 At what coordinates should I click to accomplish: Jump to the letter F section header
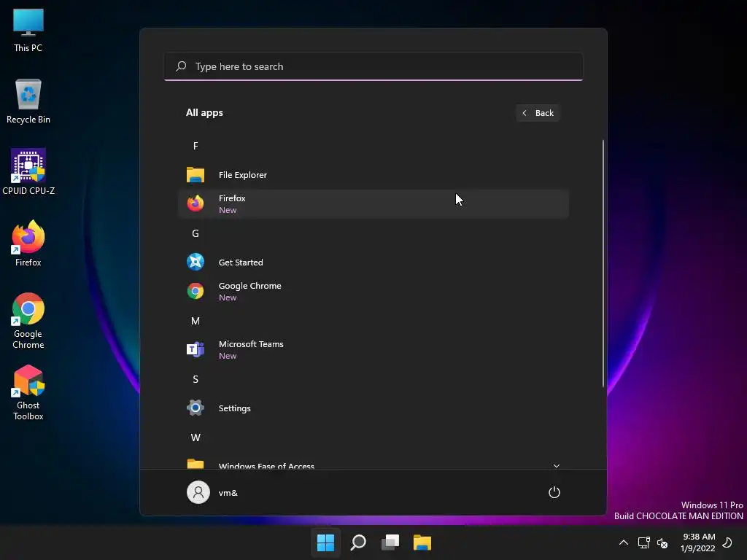pyautogui.click(x=196, y=146)
